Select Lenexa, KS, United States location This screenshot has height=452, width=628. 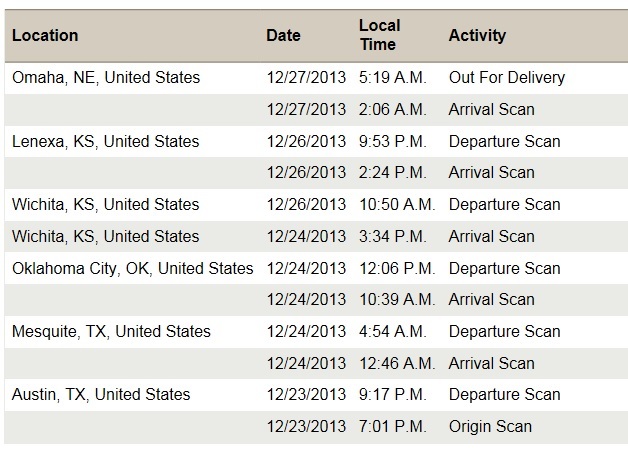[x=105, y=141]
